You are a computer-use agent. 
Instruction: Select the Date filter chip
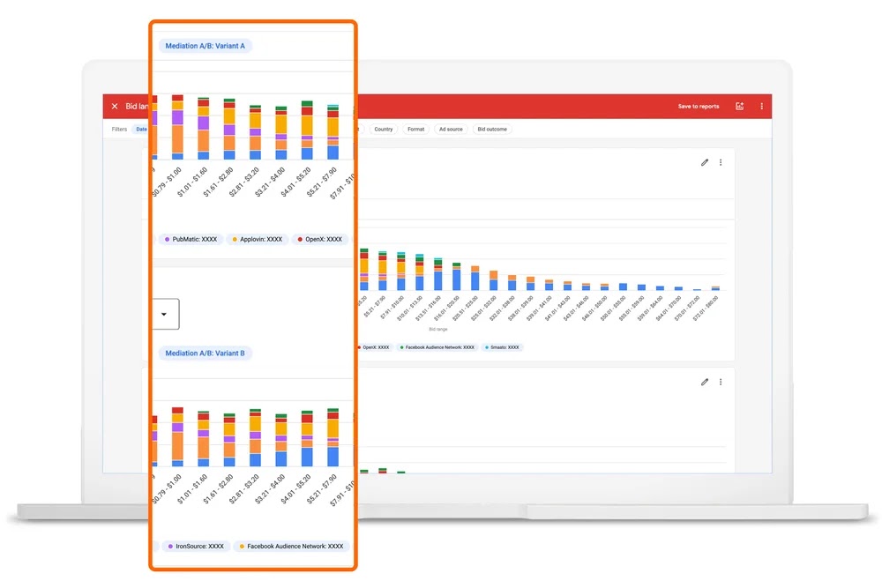pos(140,130)
